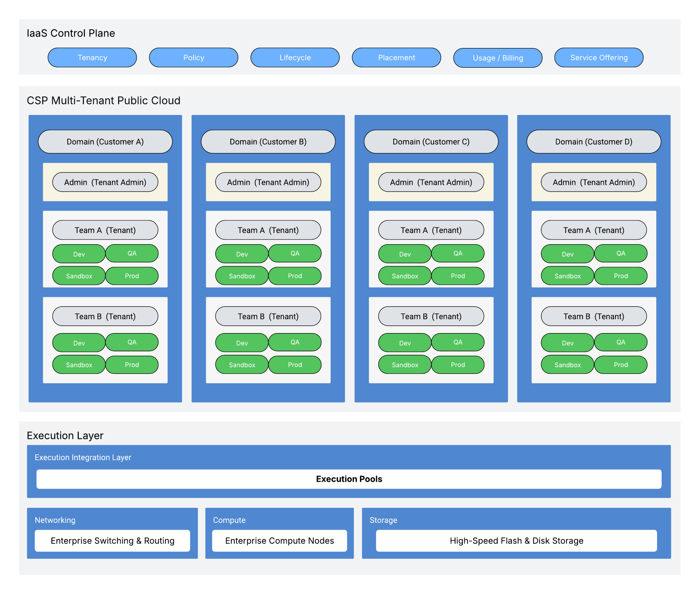Image resolution: width=700 pixels, height=594 pixels.
Task: Choose Sandbox in Customer B Team A
Action: (x=242, y=276)
